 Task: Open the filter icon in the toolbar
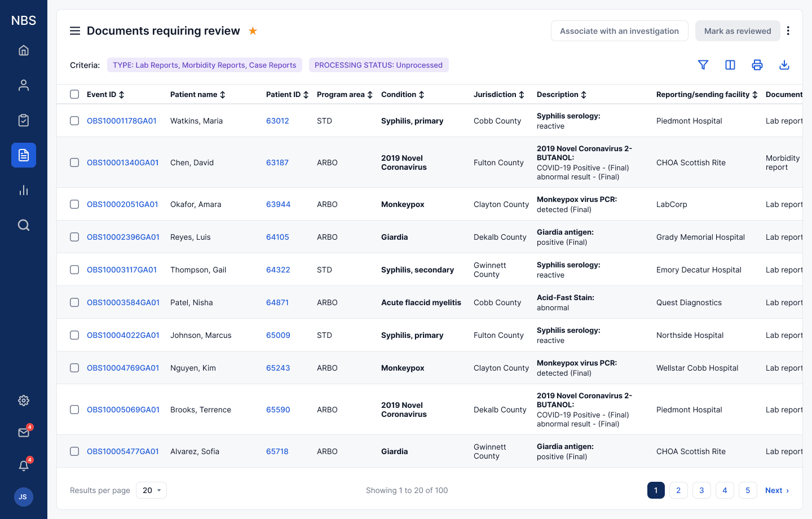pos(703,65)
